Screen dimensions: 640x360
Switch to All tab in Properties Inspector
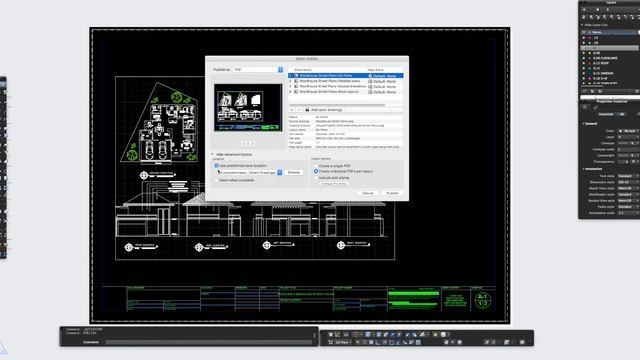[x=622, y=114]
